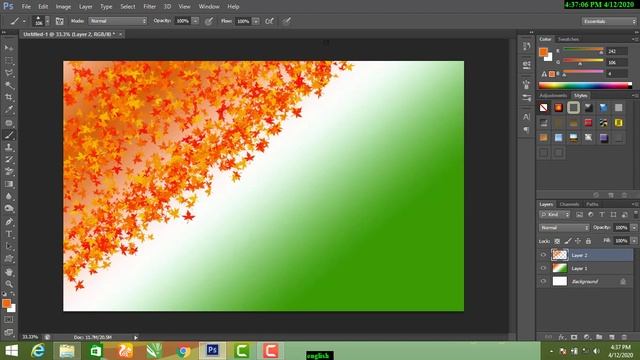Click the color spectrum ramp
This screenshot has height=360, width=640.
[x=585, y=85]
